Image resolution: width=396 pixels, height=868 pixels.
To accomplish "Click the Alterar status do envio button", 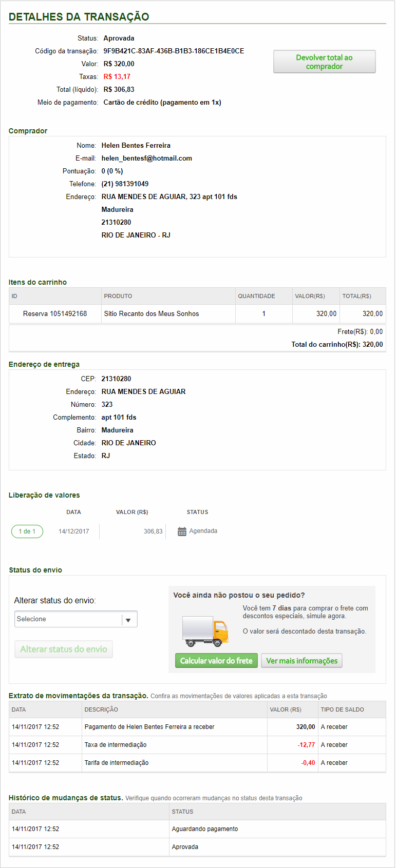I will coord(64,649).
